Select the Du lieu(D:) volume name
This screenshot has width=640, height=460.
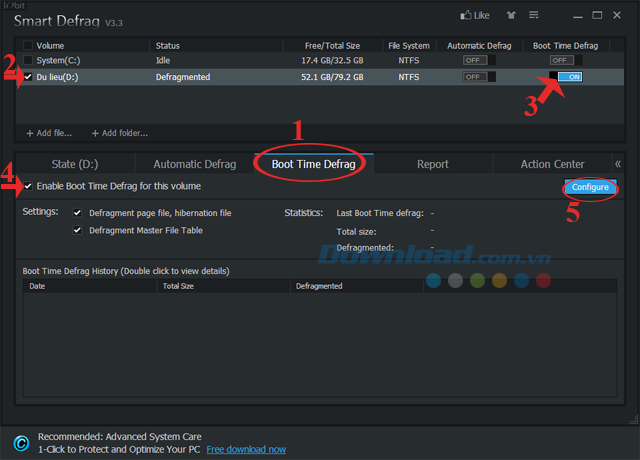(57, 77)
